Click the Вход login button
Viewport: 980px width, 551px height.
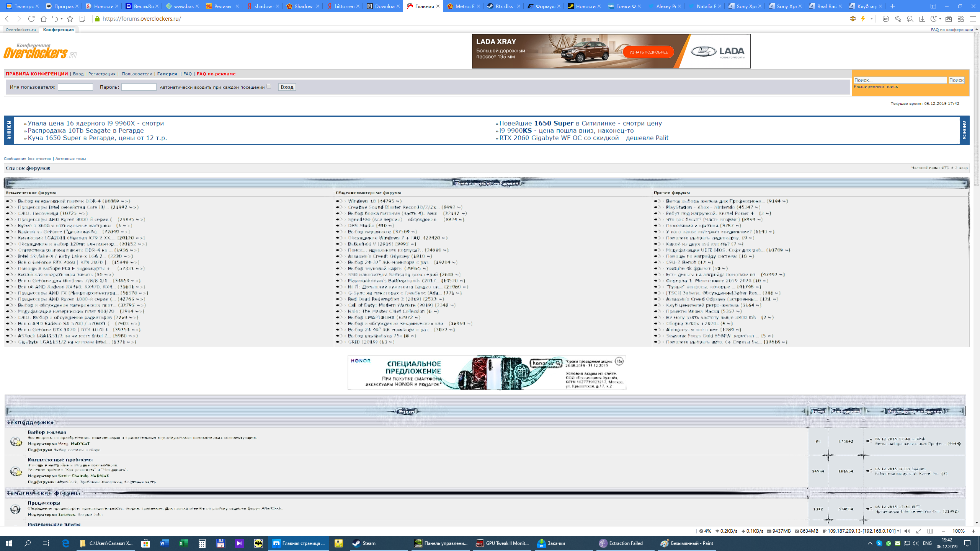[x=287, y=87]
